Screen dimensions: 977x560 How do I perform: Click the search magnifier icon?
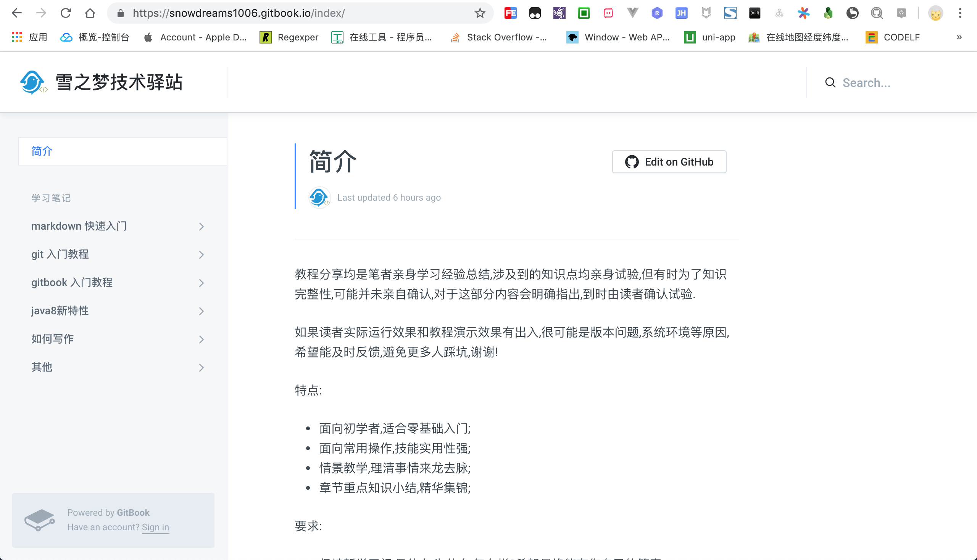(830, 82)
